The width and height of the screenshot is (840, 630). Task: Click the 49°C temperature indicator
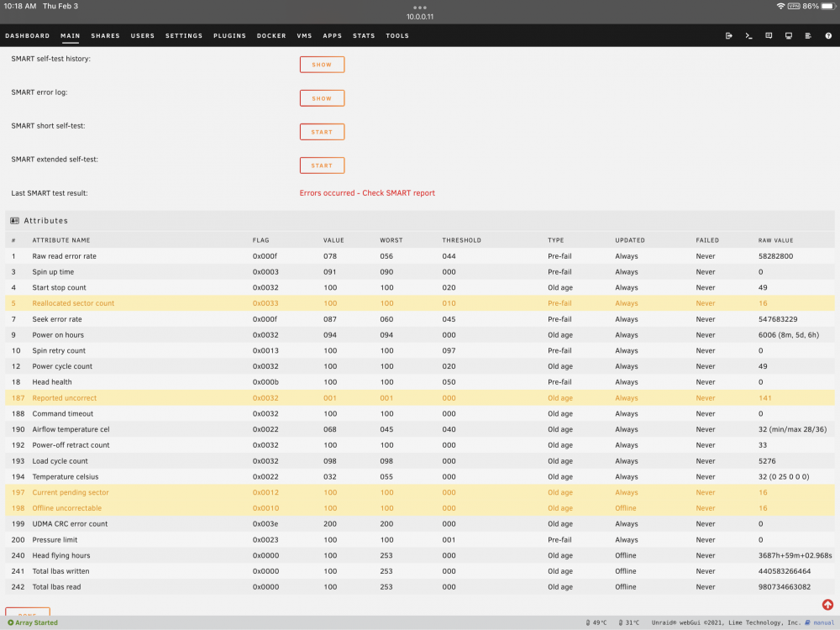coord(596,622)
